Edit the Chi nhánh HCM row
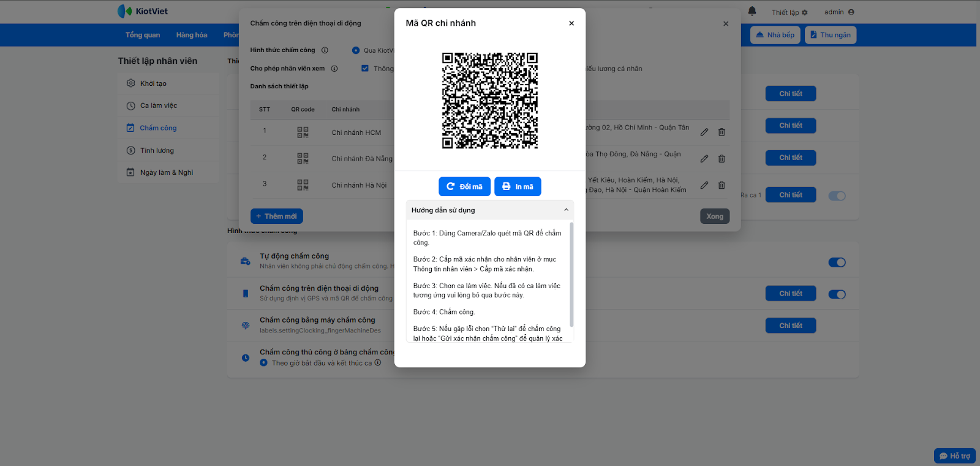The width and height of the screenshot is (980, 466). [704, 132]
